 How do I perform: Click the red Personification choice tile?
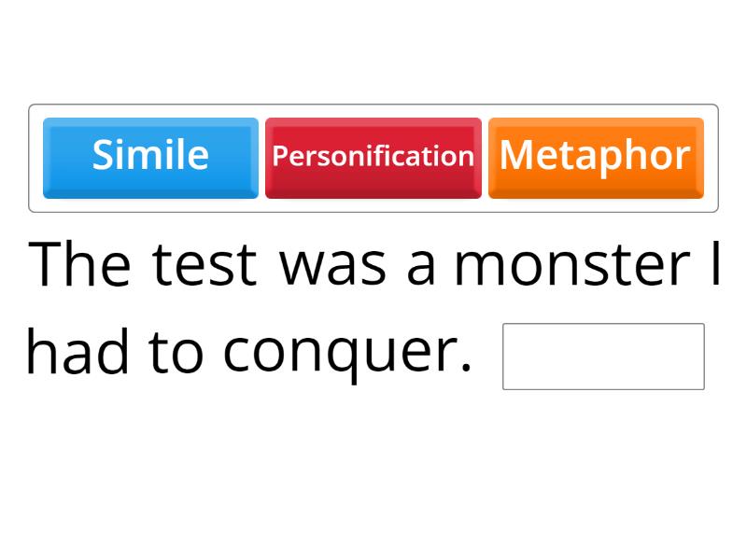tap(373, 156)
